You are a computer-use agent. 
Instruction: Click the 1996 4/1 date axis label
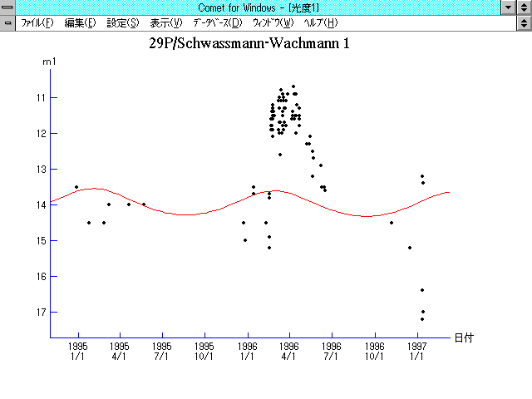[288, 351]
